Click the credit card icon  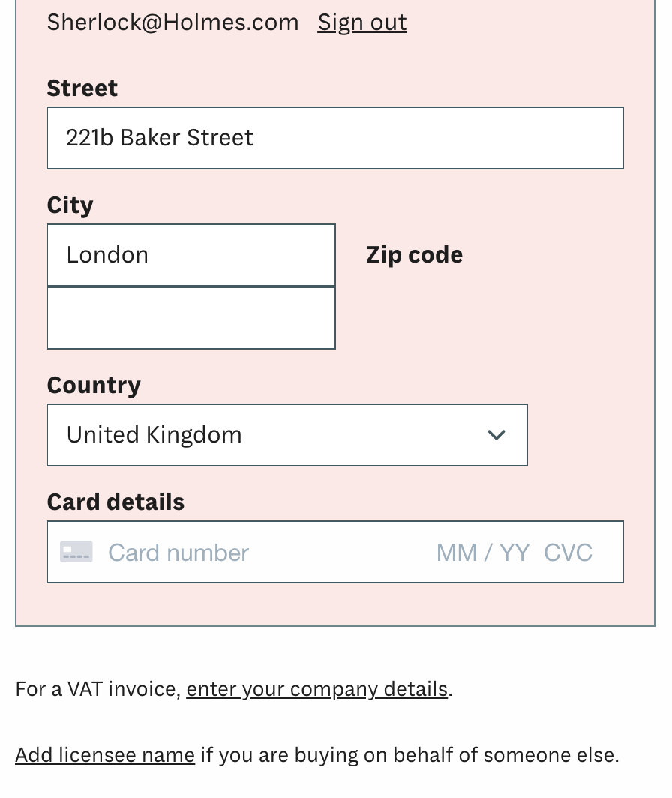point(76,552)
